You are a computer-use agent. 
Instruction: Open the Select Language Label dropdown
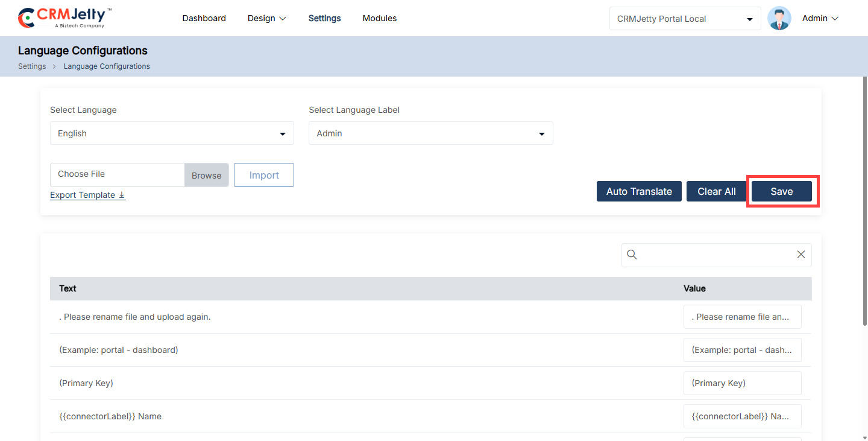point(431,133)
